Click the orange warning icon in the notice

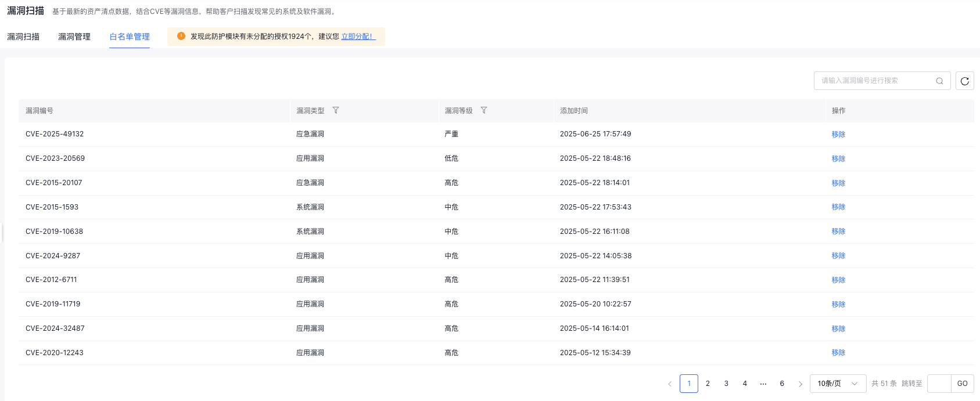pyautogui.click(x=181, y=36)
